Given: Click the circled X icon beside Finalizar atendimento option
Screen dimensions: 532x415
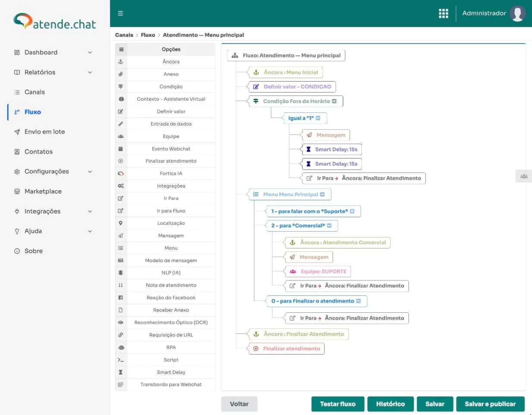Looking at the screenshot, I should pyautogui.click(x=121, y=161).
